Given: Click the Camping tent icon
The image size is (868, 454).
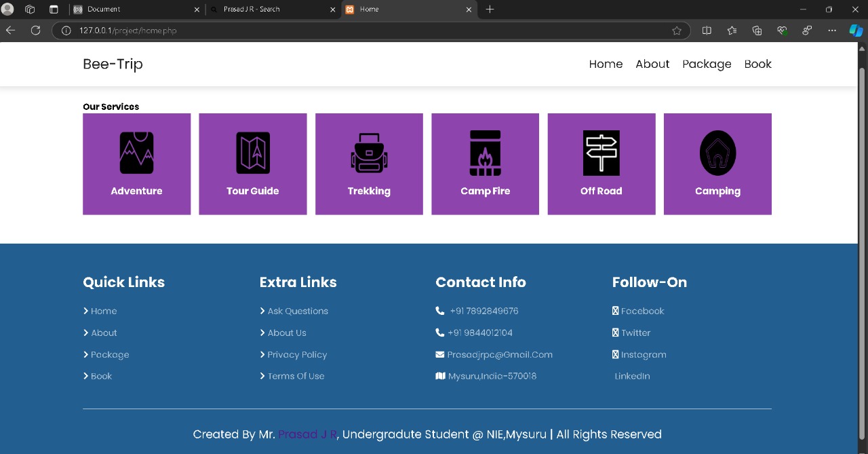Looking at the screenshot, I should click(x=717, y=153).
